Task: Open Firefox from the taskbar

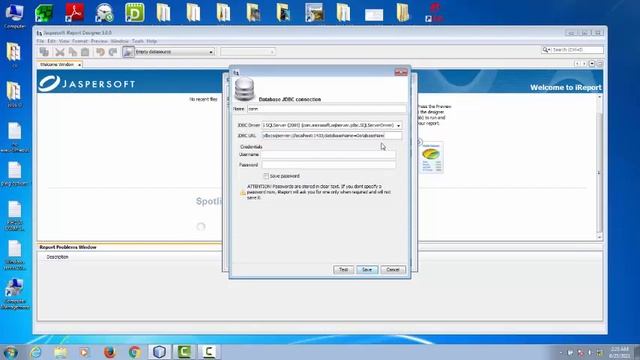Action: pos(109,352)
